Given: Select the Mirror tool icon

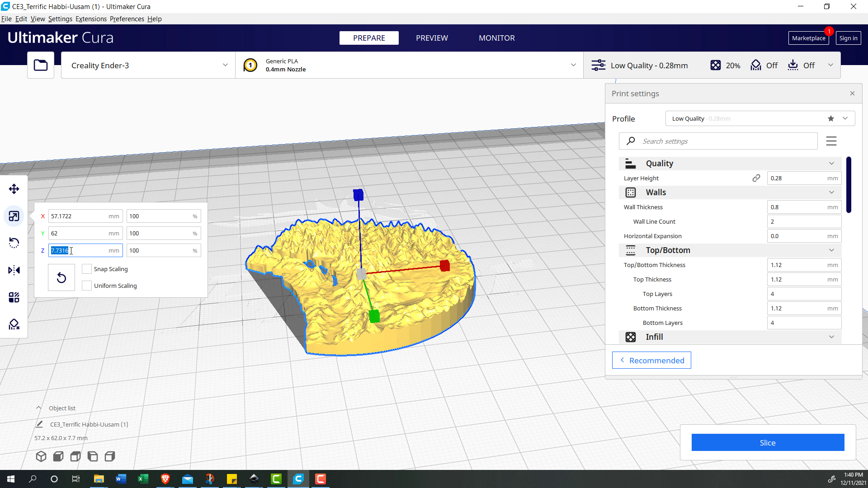Looking at the screenshot, I should pyautogui.click(x=14, y=270).
